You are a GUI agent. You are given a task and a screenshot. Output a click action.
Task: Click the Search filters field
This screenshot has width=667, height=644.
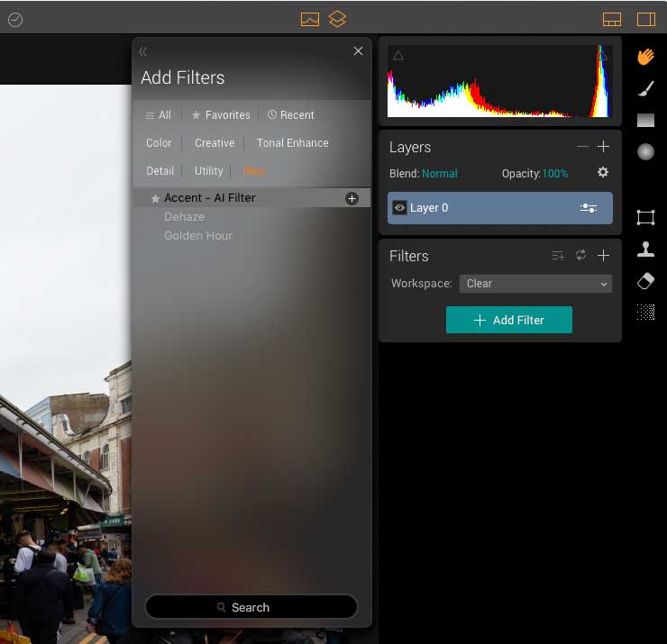[251, 607]
